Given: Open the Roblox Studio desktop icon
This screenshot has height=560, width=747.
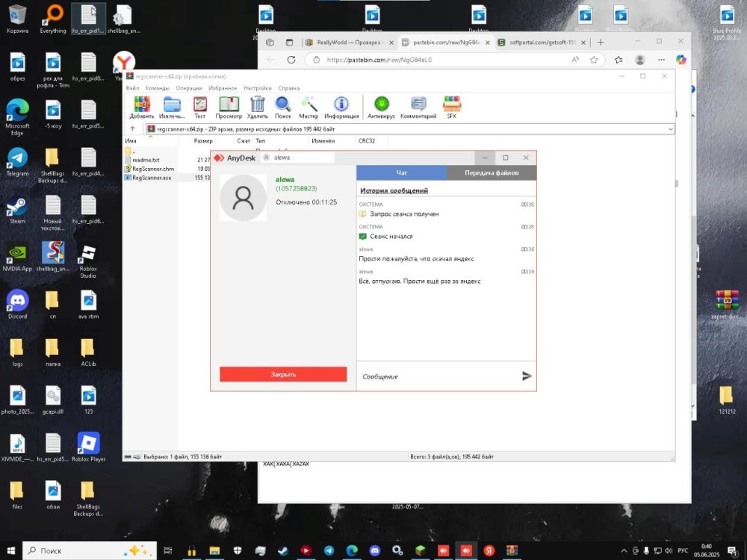Looking at the screenshot, I should click(88, 261).
